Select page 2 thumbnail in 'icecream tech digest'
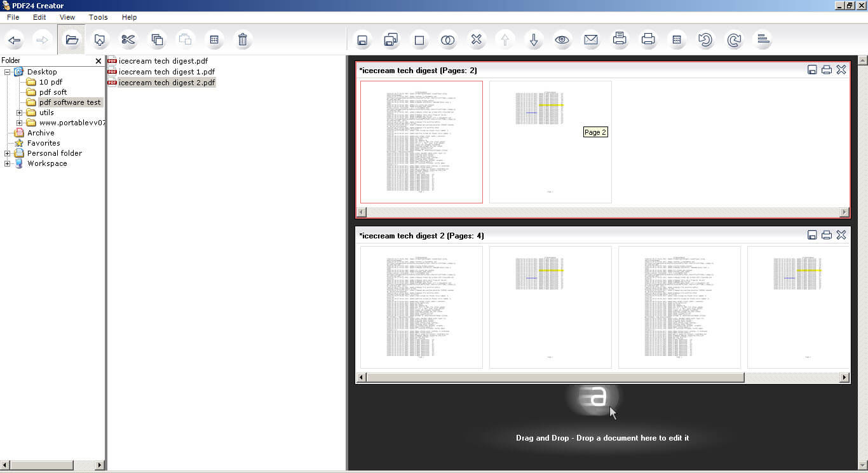868x473 pixels. (550, 142)
